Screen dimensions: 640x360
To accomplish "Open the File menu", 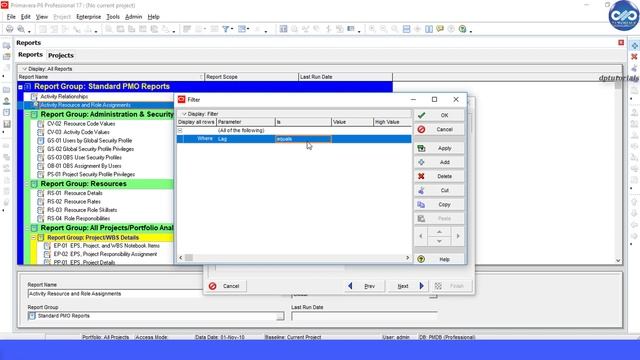I will click(11, 17).
